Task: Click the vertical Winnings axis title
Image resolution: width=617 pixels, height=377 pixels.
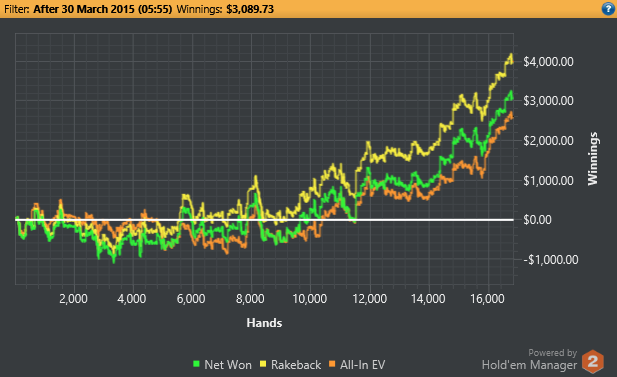Action: (x=593, y=159)
